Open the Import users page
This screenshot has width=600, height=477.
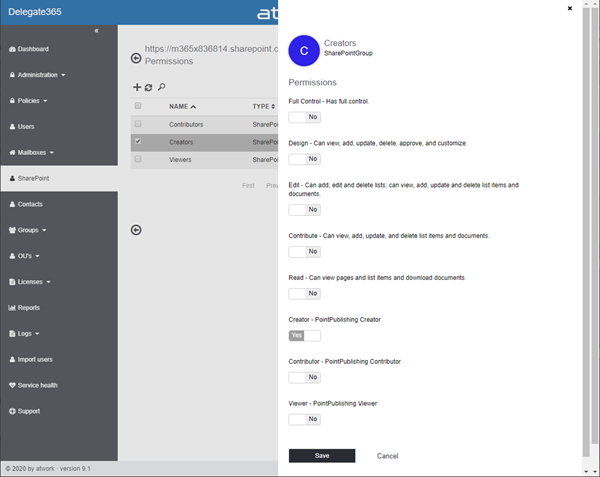click(x=35, y=360)
